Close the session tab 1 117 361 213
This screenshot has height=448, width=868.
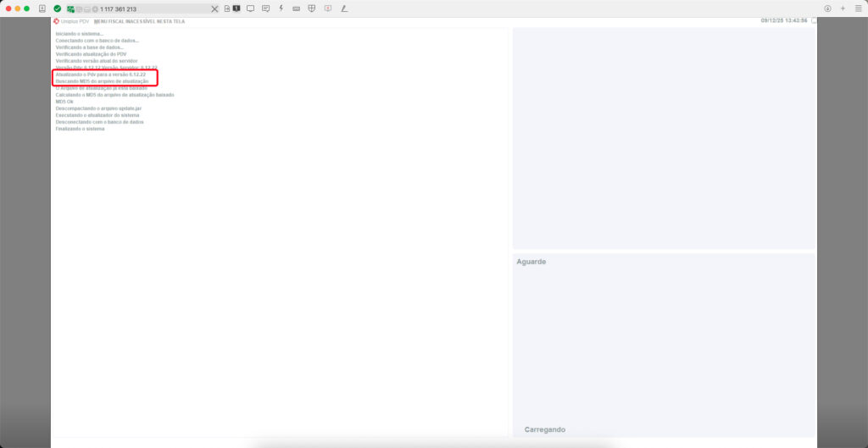coord(214,8)
